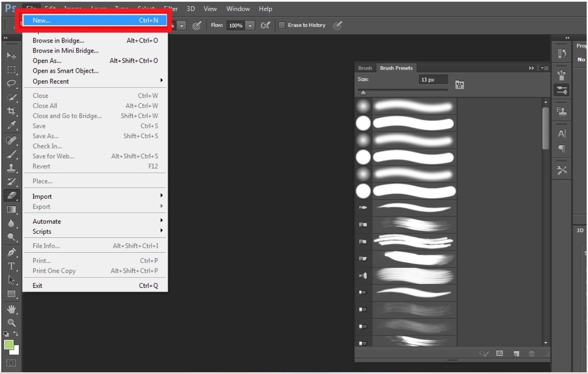The width and height of the screenshot is (588, 374).
Task: Open History panel from right dock
Action: coord(562,53)
